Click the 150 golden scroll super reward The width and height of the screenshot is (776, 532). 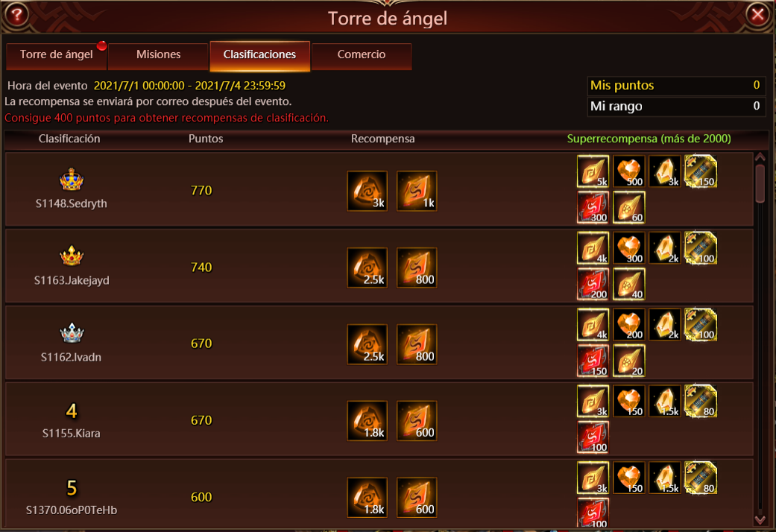click(x=701, y=171)
